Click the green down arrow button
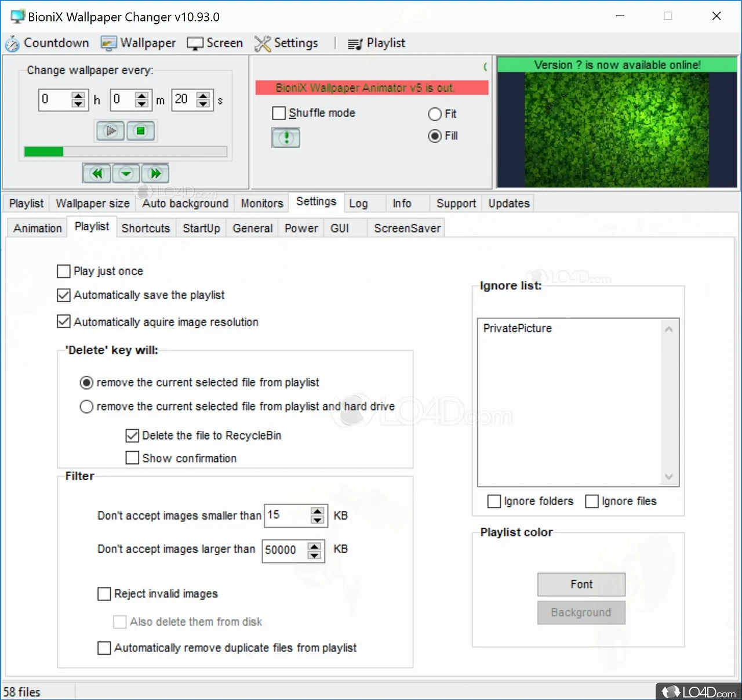The width and height of the screenshot is (742, 700). pos(126,173)
